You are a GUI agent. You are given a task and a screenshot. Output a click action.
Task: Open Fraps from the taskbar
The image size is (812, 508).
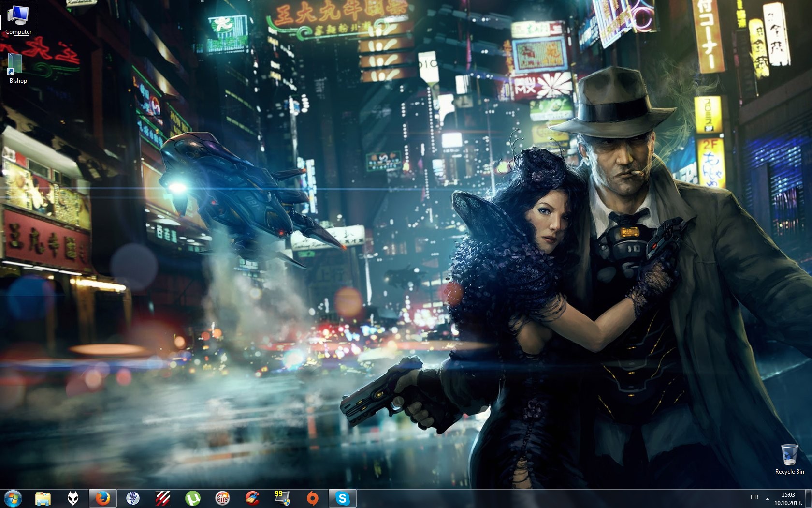(x=282, y=498)
